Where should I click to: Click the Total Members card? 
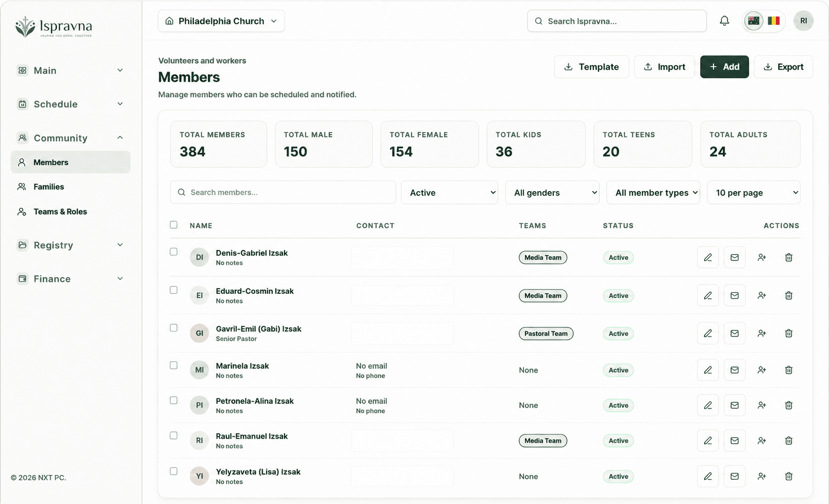point(219,144)
